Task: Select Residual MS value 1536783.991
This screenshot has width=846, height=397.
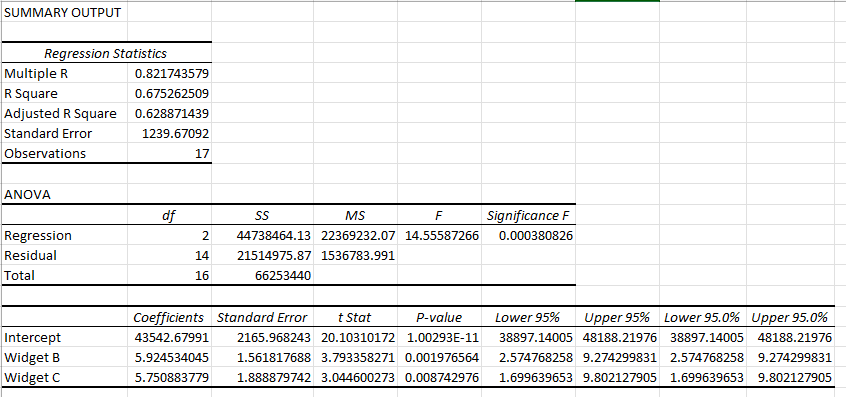Action: tap(355, 256)
